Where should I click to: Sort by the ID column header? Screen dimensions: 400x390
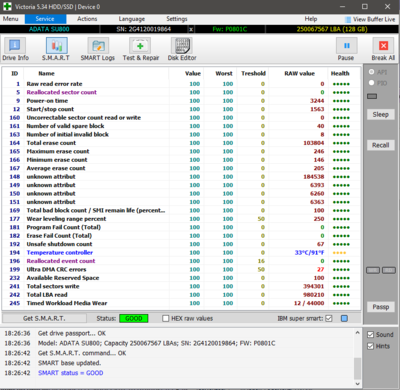15,73
